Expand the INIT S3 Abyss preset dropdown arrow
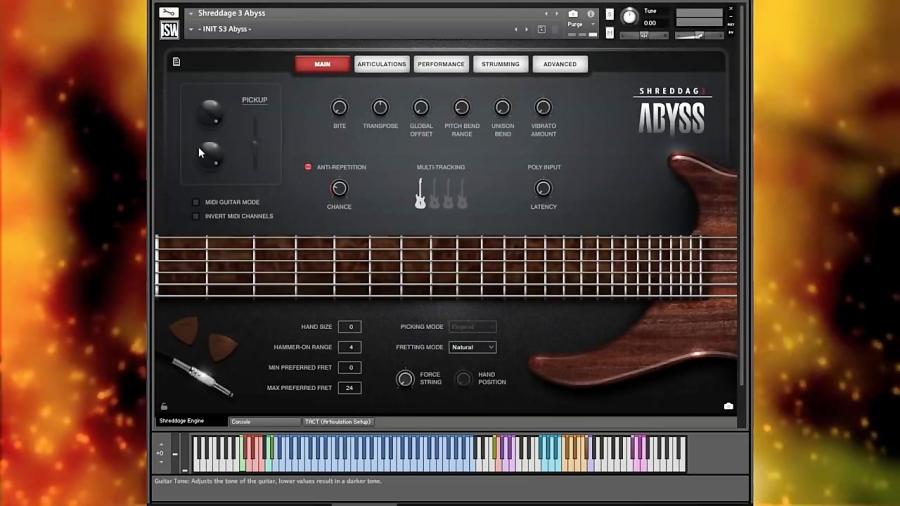 coord(191,29)
